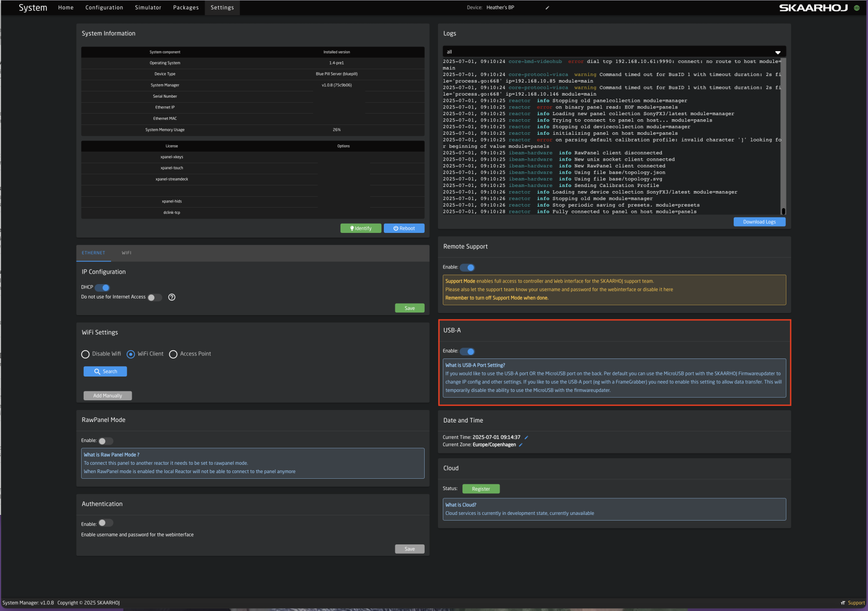Toggle RawPanel Mode enable switch
The width and height of the screenshot is (868, 611).
(105, 441)
